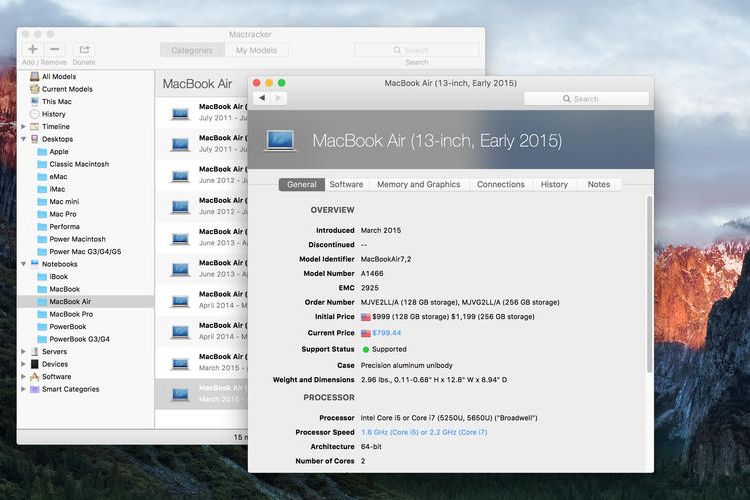This screenshot has width=750, height=500.
Task: Switch to the Software tab
Action: click(x=346, y=184)
